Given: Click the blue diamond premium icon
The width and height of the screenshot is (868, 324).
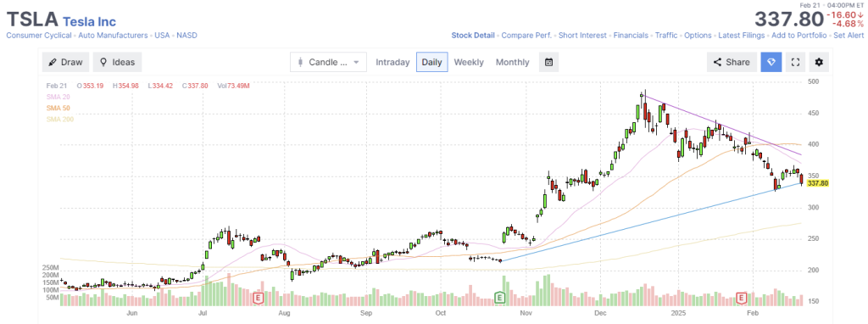Looking at the screenshot, I should 771,62.
